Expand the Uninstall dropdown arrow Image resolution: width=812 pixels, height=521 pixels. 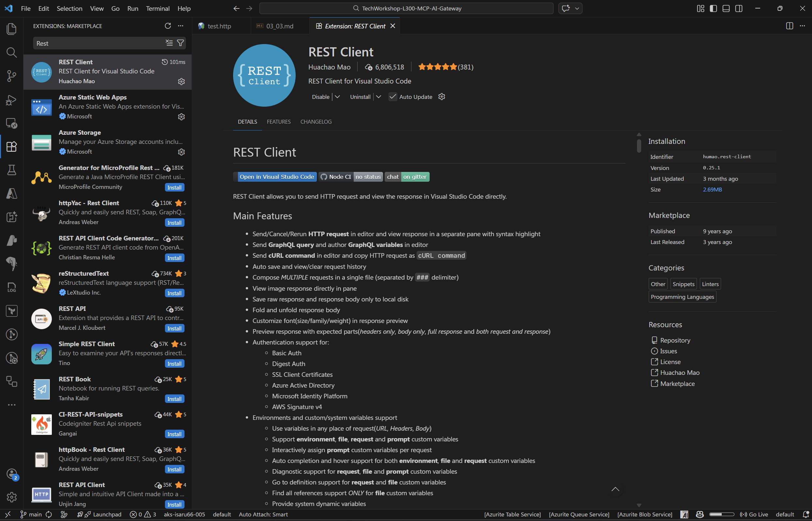[x=378, y=97]
